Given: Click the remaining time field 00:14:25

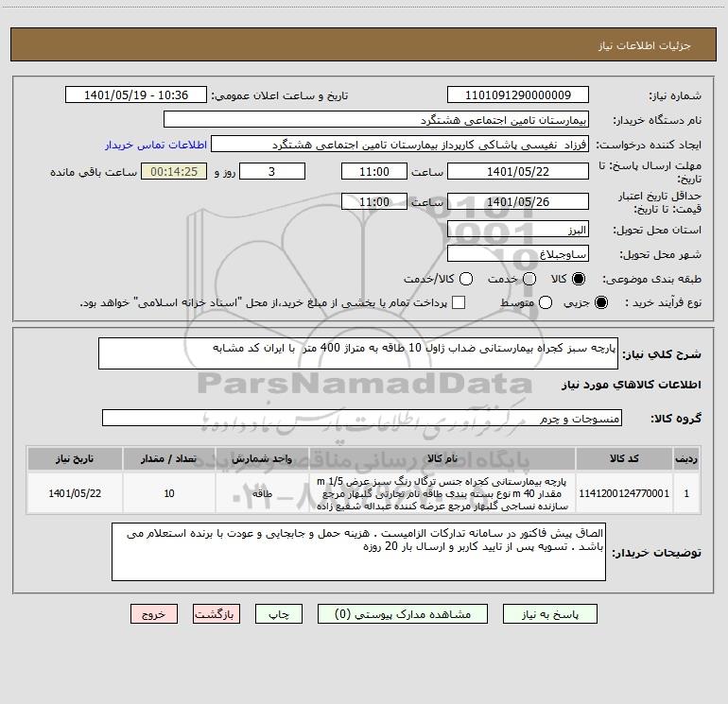Looking at the screenshot, I should pos(174,171).
